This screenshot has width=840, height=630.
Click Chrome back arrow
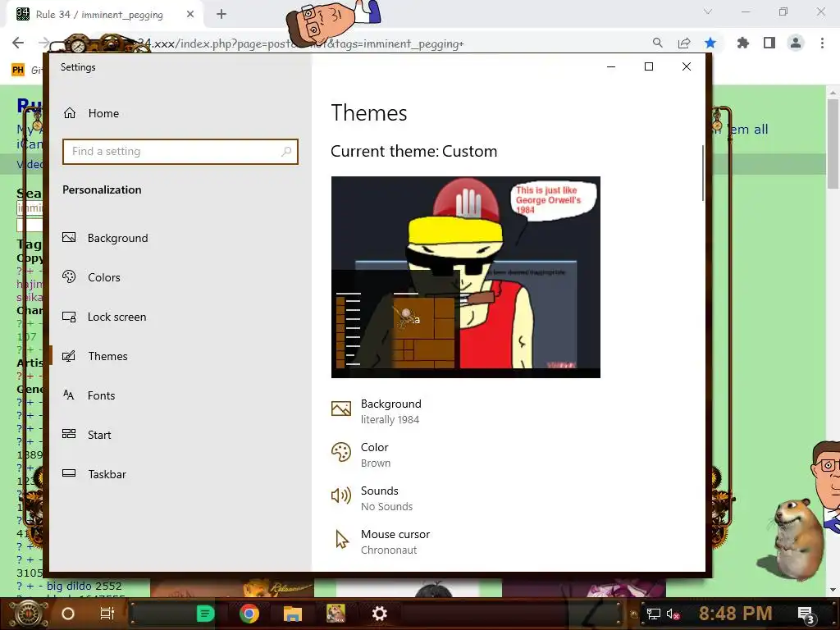18,43
